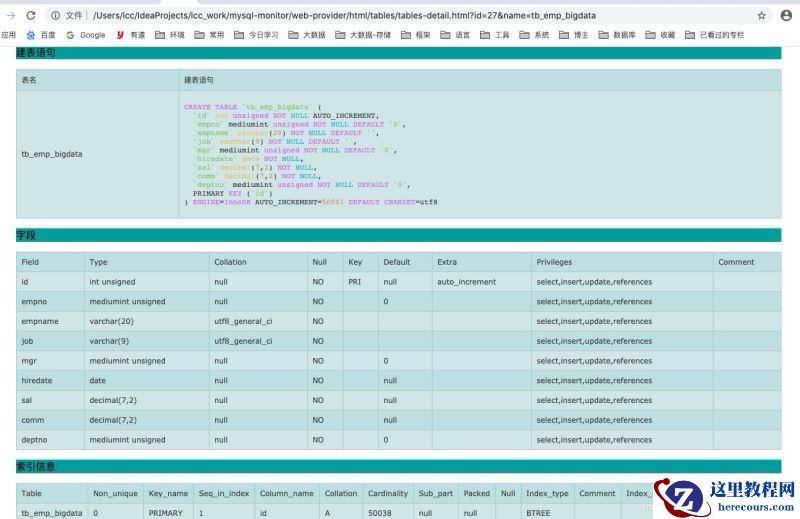Click the 索引信息 section header
The width and height of the screenshot is (800, 519).
coord(398,466)
